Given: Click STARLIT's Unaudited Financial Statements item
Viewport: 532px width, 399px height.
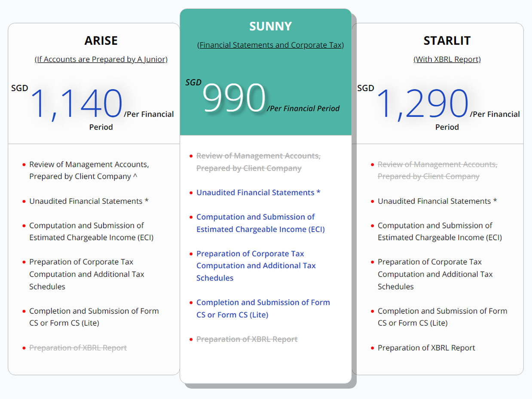Looking at the screenshot, I should click(x=437, y=201).
